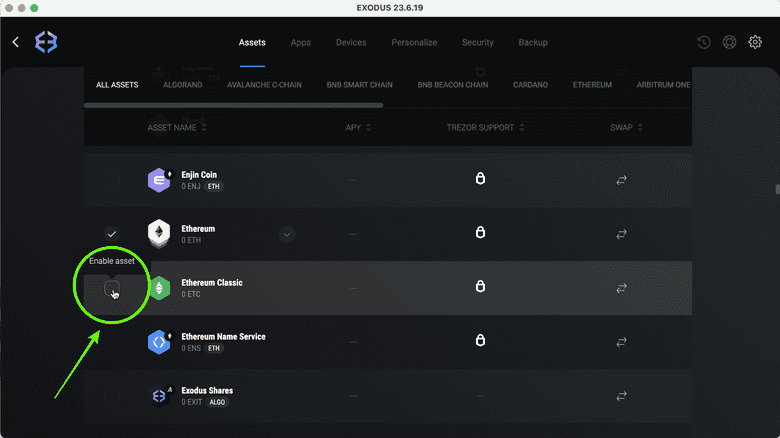Expand the Ethereum row chevron dropdown
This screenshot has height=438, width=780.
click(x=287, y=234)
